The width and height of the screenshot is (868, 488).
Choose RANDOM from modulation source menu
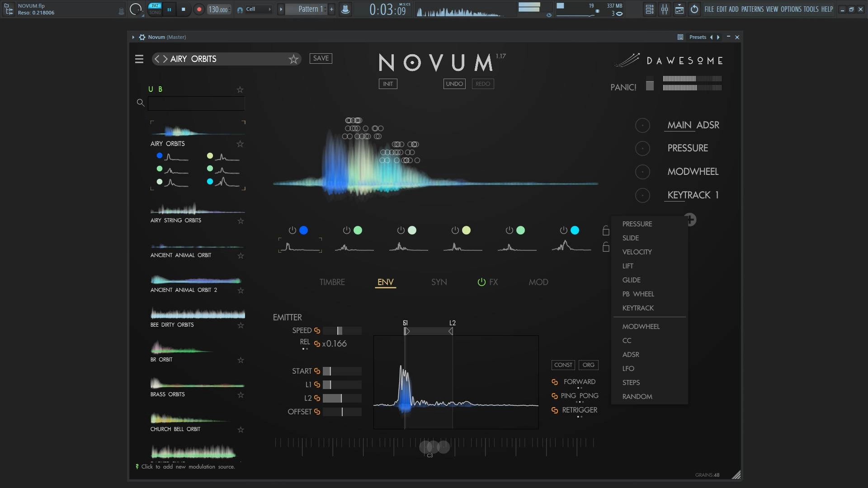637,397
